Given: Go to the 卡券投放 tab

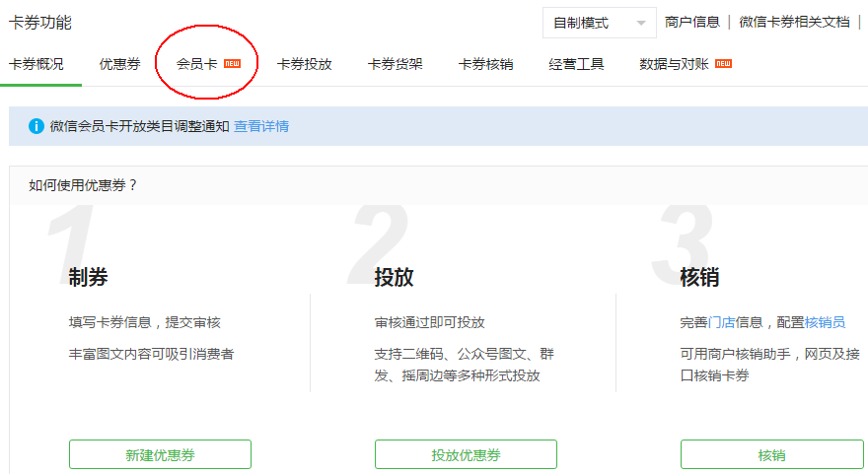Looking at the screenshot, I should [x=304, y=64].
